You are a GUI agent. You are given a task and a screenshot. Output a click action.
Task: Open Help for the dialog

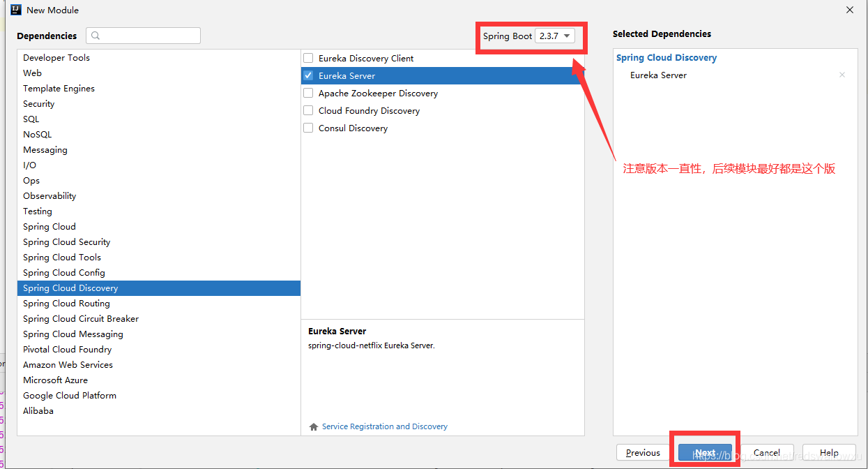(829, 452)
